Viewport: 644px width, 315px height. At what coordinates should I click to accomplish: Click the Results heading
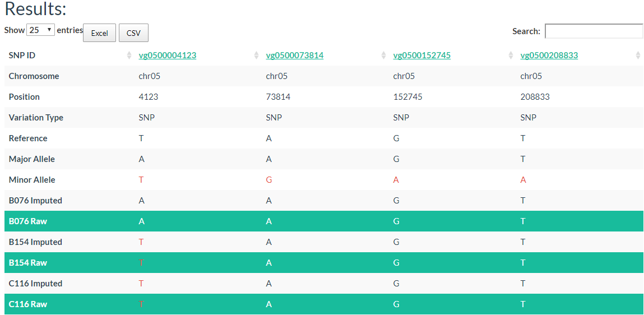click(35, 9)
